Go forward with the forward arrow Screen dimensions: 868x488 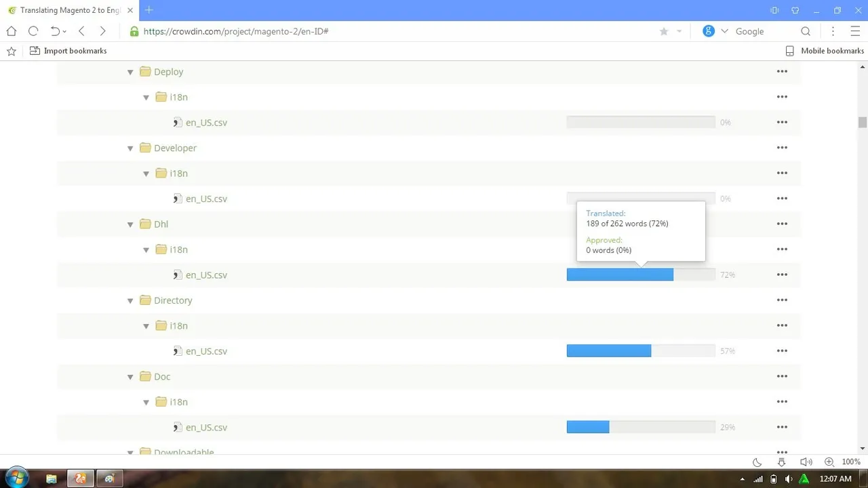pos(102,31)
